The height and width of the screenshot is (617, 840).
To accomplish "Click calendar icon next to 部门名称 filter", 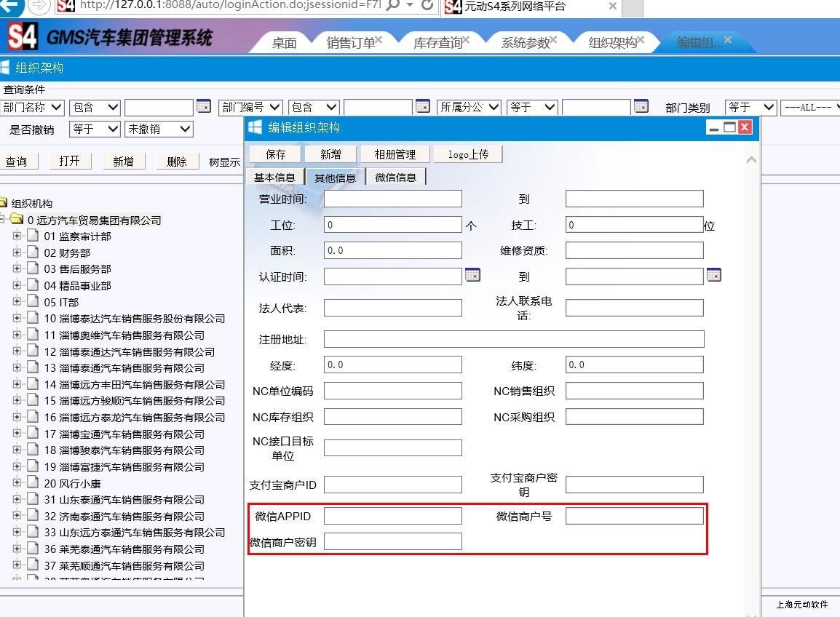I will click(204, 106).
